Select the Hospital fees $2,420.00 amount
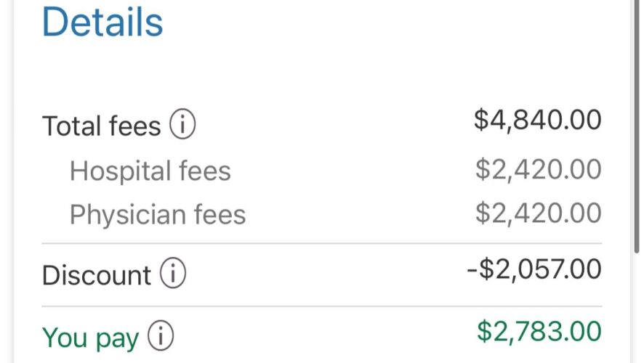Image resolution: width=644 pixels, height=363 pixels. click(x=538, y=170)
